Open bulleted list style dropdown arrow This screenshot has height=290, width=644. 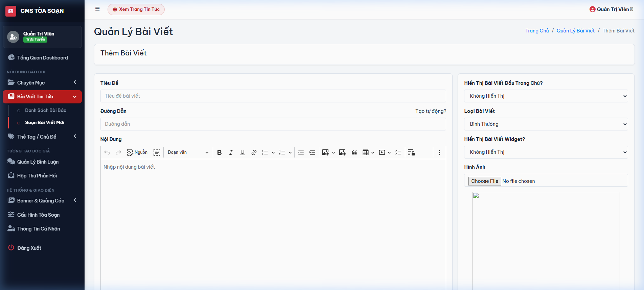click(273, 152)
